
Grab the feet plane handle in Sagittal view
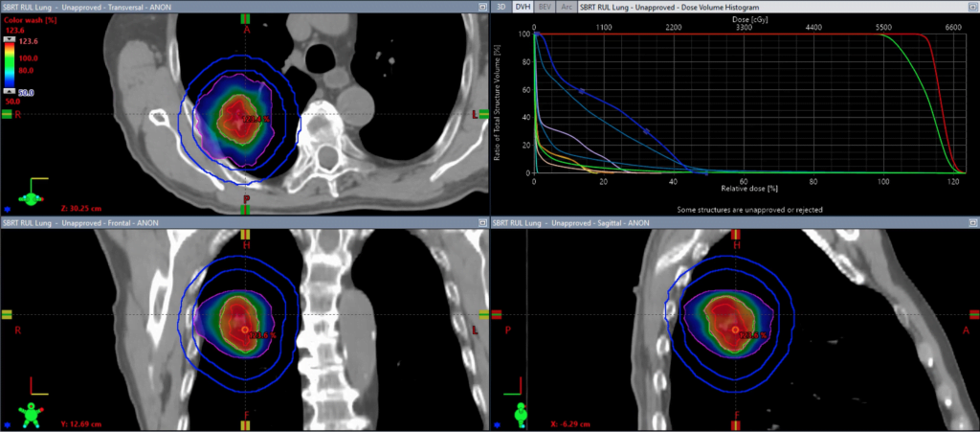(x=736, y=425)
